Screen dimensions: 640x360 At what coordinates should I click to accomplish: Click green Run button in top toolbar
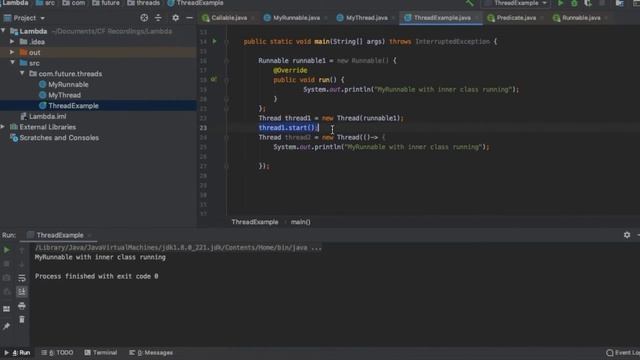point(560,3)
